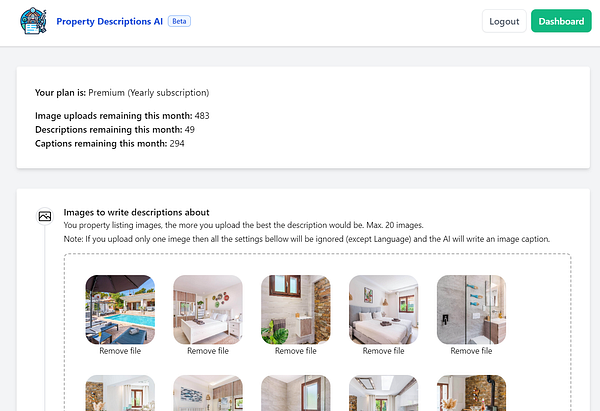
Task: Open the Dashboard button
Action: 561,21
